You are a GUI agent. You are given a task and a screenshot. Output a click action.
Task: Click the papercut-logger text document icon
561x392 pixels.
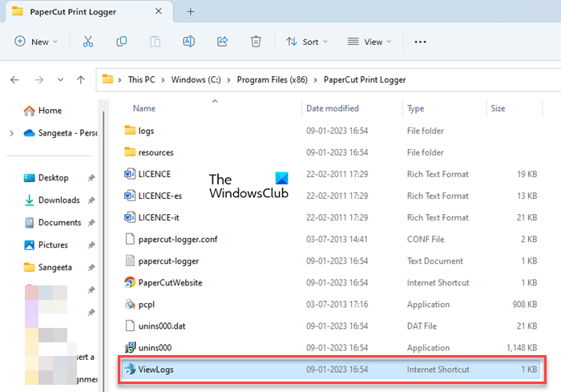click(130, 261)
